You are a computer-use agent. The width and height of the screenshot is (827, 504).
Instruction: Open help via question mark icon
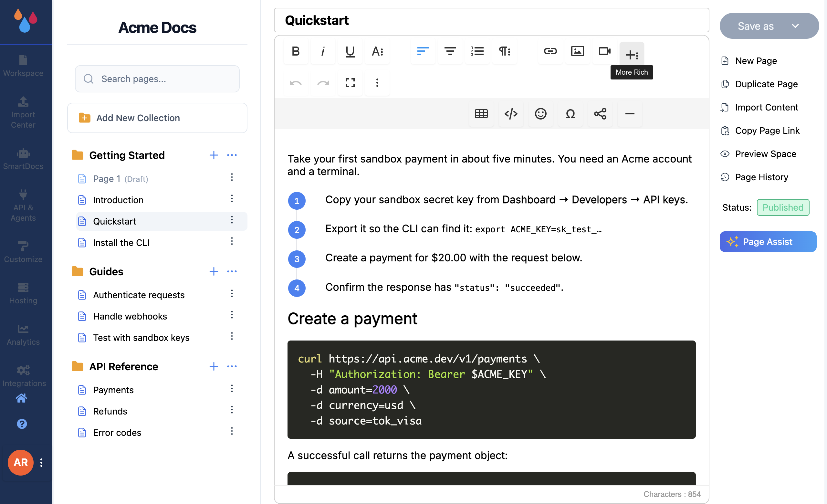pos(22,424)
